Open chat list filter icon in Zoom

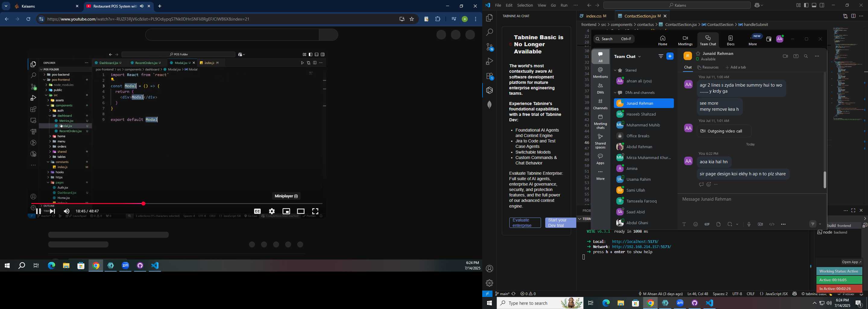(660, 56)
